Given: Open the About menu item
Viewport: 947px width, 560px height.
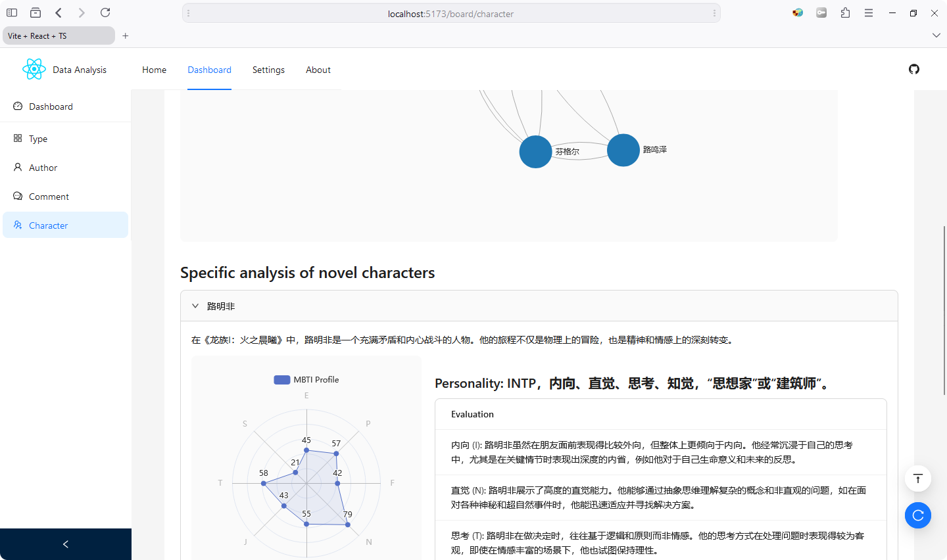Looking at the screenshot, I should (x=318, y=70).
